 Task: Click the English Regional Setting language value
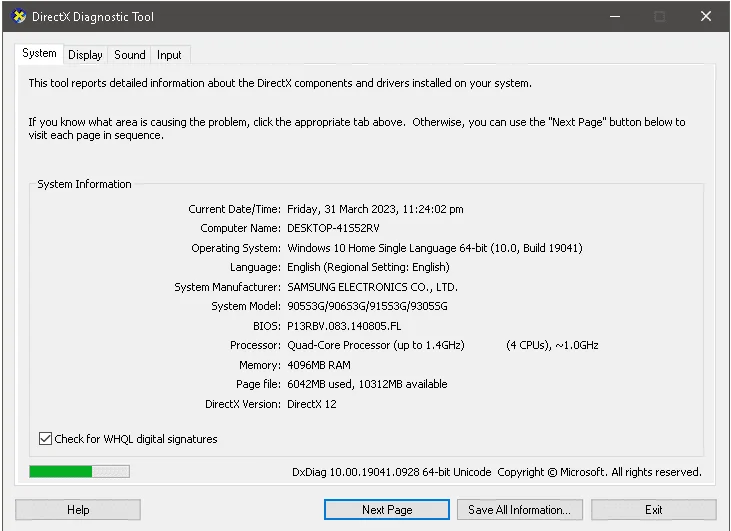[368, 267]
